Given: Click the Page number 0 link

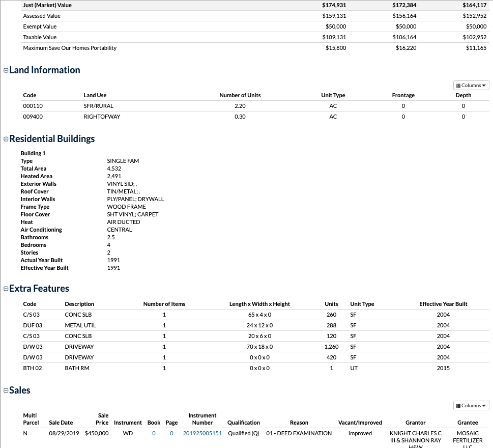Looking at the screenshot, I should tap(171, 433).
